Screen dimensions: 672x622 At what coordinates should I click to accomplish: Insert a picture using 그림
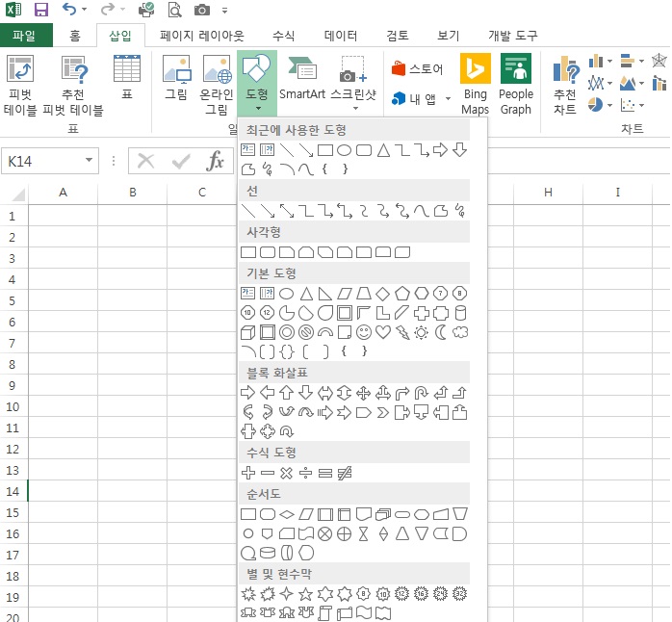176,77
